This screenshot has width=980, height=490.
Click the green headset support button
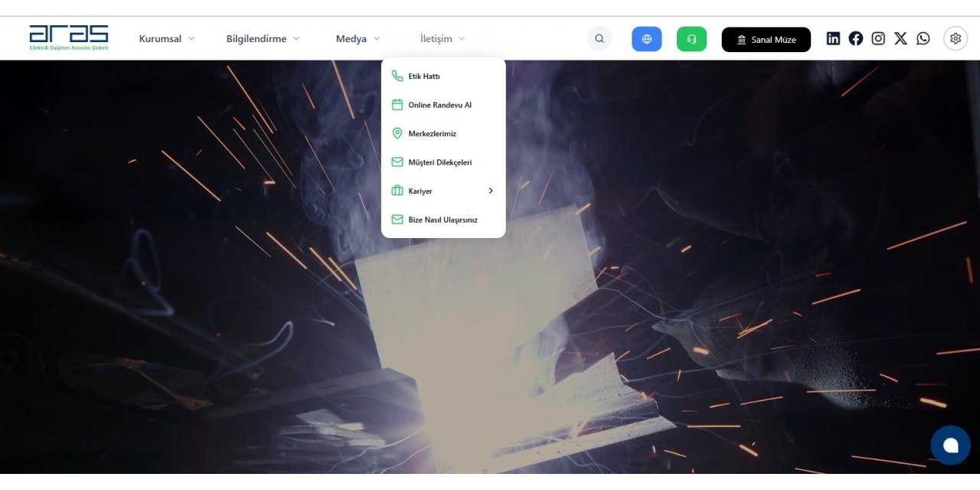(x=691, y=39)
